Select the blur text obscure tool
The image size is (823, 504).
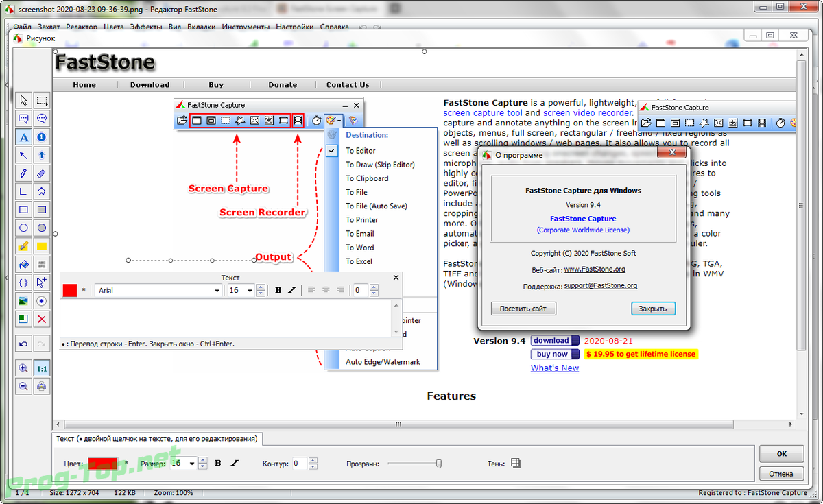[42, 264]
